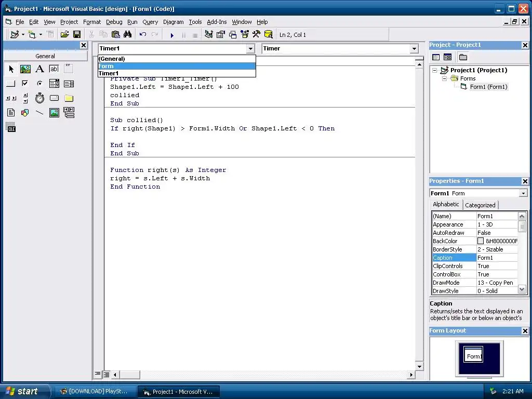
Task: Show the Toolbox via hammer-and-wrench icon
Action: [257, 35]
